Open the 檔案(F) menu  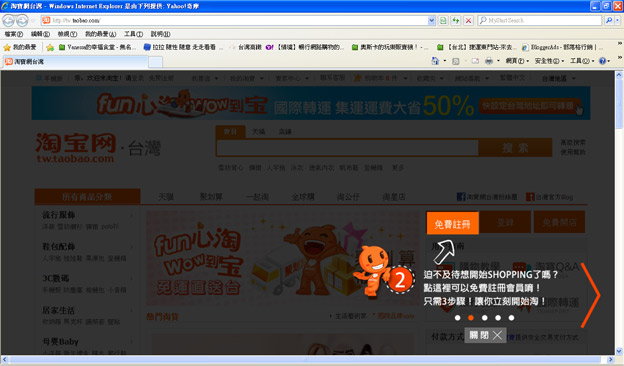[13, 34]
